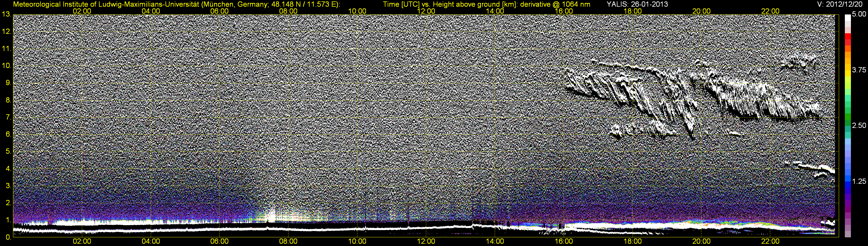This screenshot has width=868, height=246.
Task: Click the height axis label '6.'
Action: pos(8,135)
